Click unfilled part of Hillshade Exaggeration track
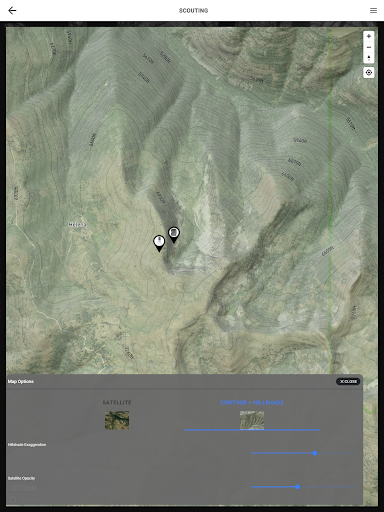The height and width of the screenshot is (512, 384). click(x=337, y=453)
